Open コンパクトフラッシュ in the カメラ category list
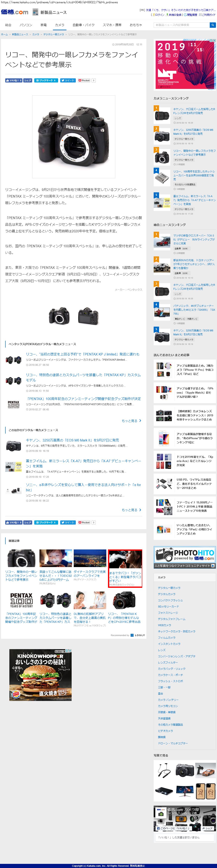The image size is (217, 868). 170,600
